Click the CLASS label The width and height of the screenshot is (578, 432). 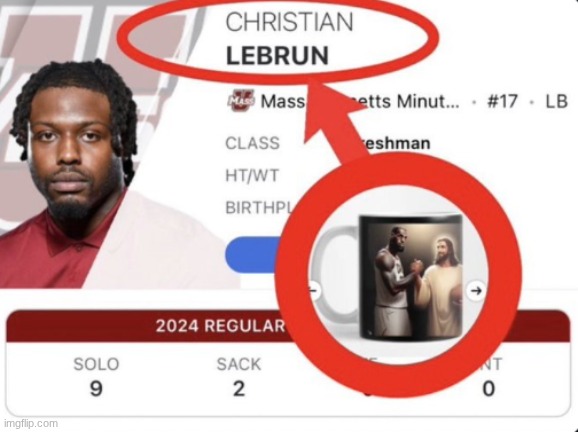[x=253, y=143]
